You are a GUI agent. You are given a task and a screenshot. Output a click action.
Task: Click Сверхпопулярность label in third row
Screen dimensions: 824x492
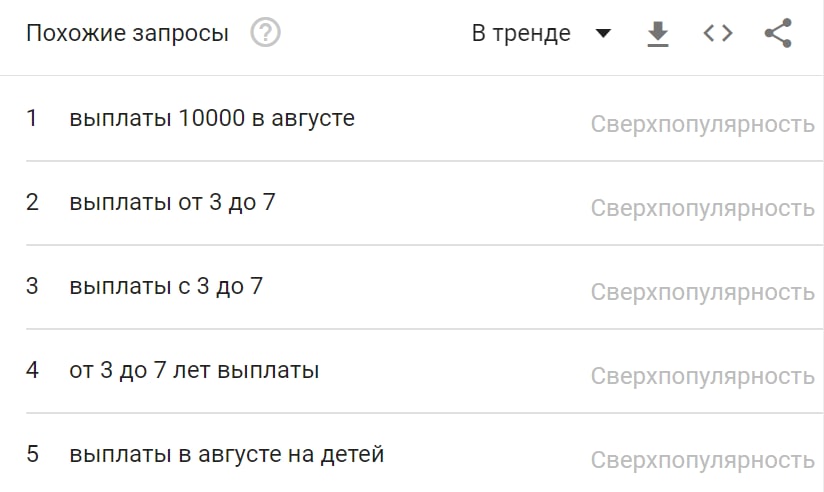(x=702, y=292)
